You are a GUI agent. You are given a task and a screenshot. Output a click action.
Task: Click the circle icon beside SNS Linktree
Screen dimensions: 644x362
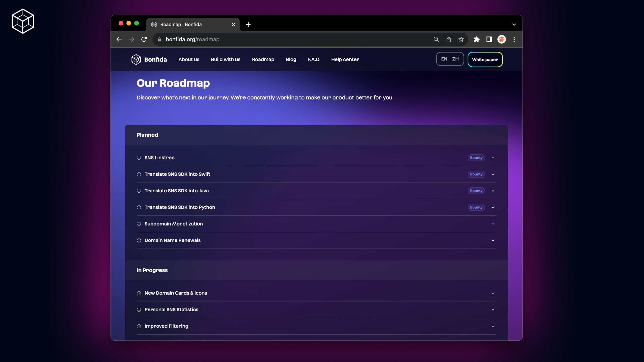pyautogui.click(x=139, y=158)
